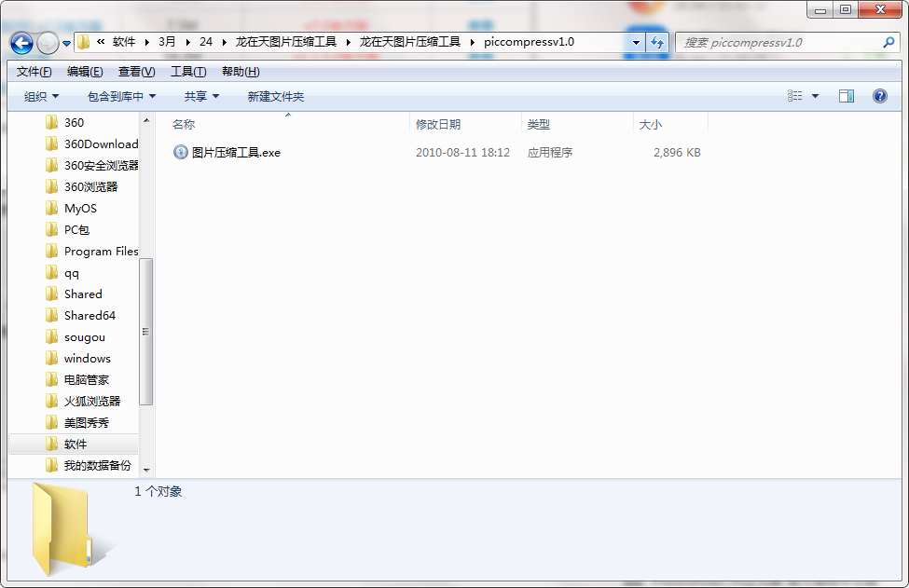Open the 包含到库中 dropdown

coord(121,96)
